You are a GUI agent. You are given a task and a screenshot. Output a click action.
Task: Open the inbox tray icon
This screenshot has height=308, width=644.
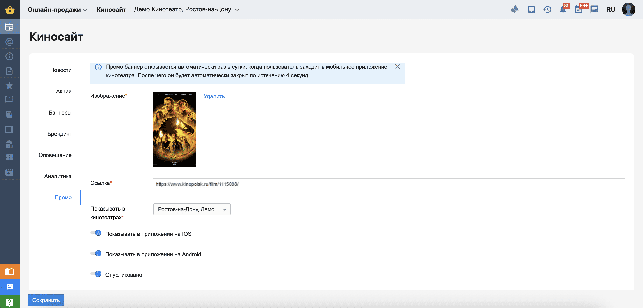pyautogui.click(x=531, y=9)
